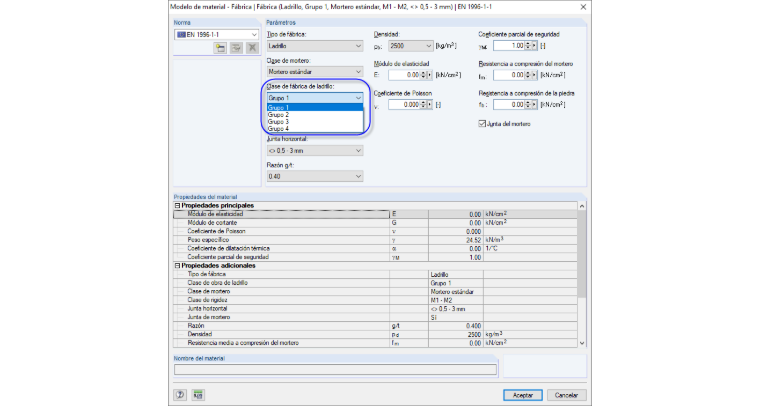The image size is (760, 406).
Task: Click the delete standard X icon under Norma
Action: coord(252,47)
